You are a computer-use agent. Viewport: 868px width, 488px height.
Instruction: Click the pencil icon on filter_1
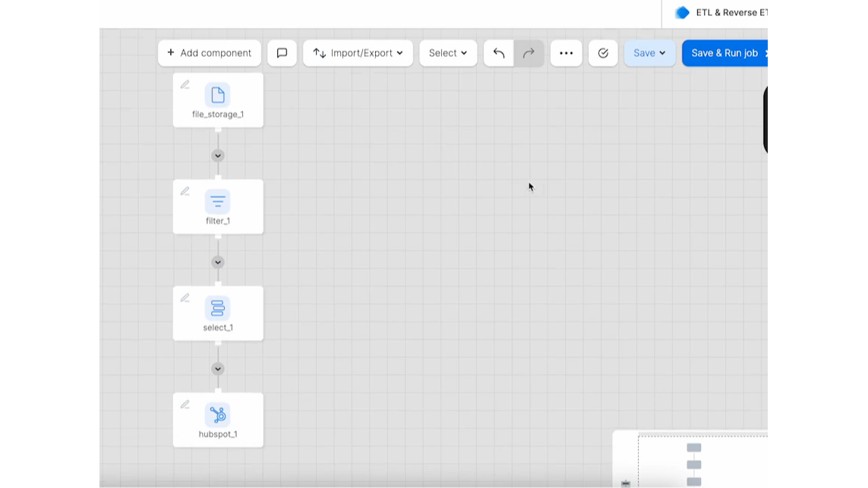(x=185, y=191)
